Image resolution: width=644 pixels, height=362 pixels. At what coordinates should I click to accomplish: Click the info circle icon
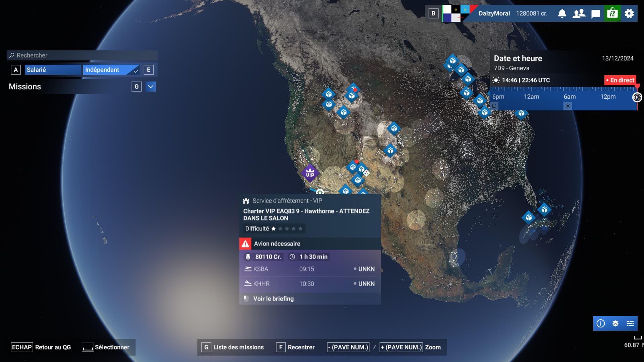coord(601,323)
